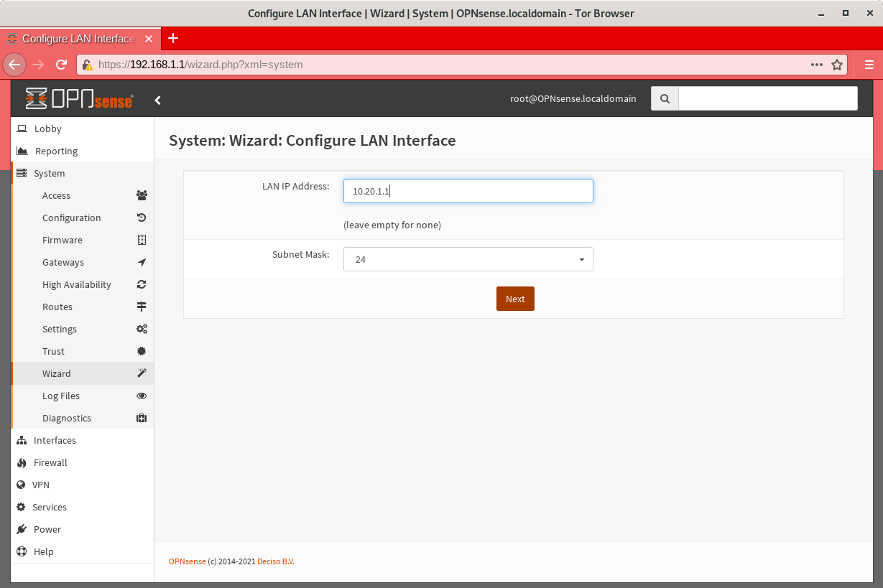Open Settings via the gears icon

tap(142, 329)
